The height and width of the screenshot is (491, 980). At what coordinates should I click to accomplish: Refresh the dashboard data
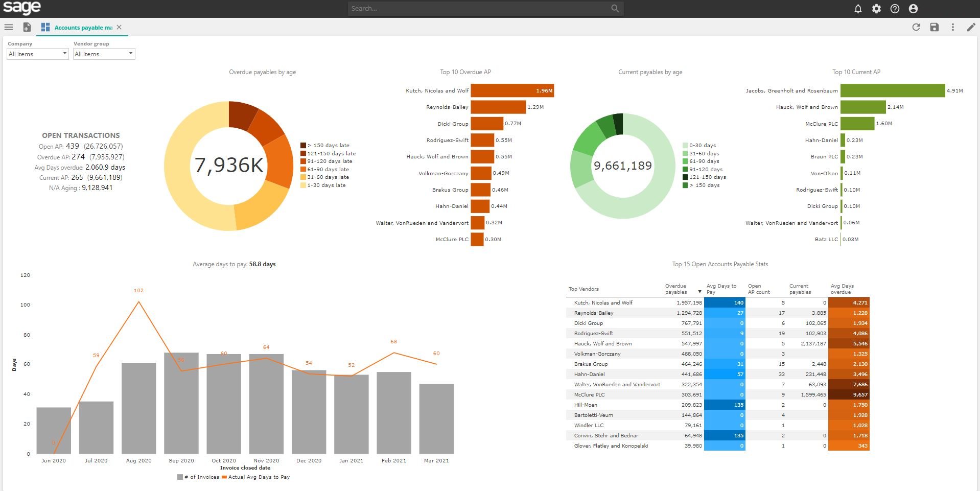point(916,27)
